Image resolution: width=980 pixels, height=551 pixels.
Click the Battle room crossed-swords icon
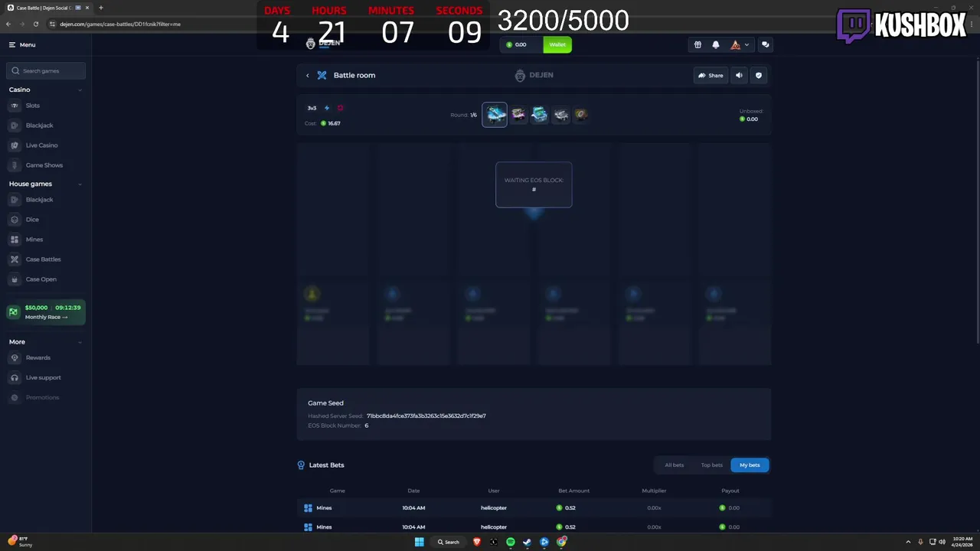coord(322,76)
